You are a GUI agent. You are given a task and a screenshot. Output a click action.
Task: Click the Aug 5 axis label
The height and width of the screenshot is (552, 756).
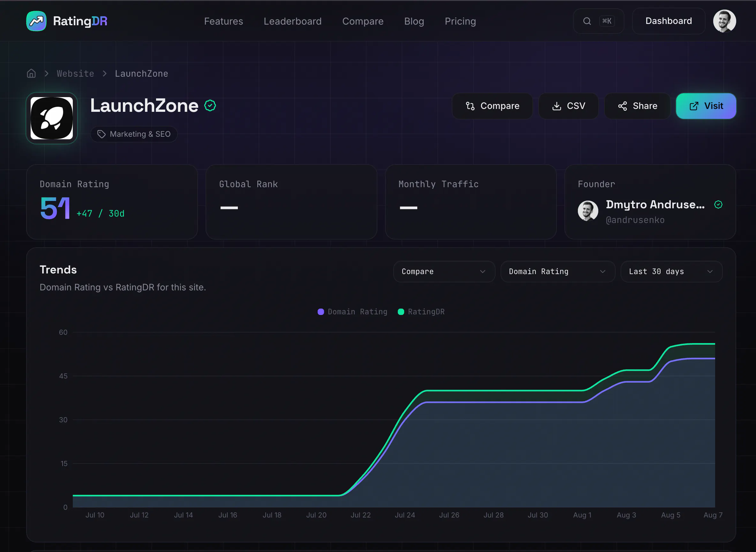pos(670,515)
